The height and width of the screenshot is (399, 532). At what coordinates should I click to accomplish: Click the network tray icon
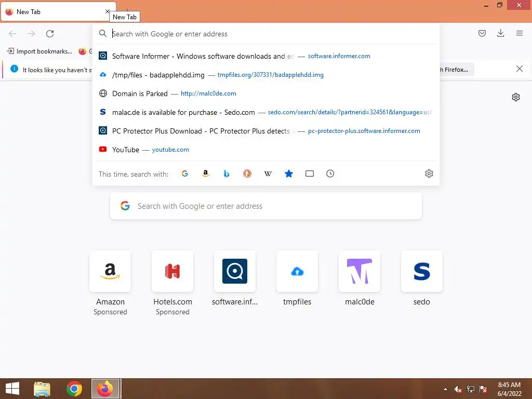coord(471,389)
